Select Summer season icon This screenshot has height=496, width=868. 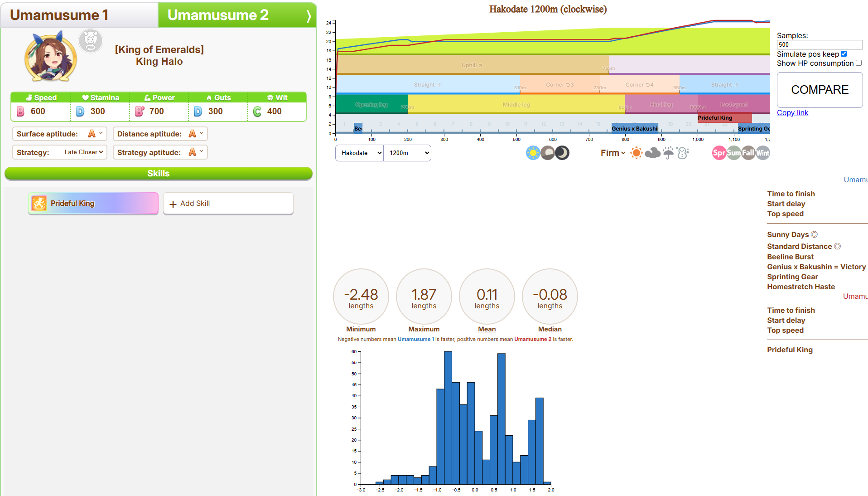coord(733,153)
